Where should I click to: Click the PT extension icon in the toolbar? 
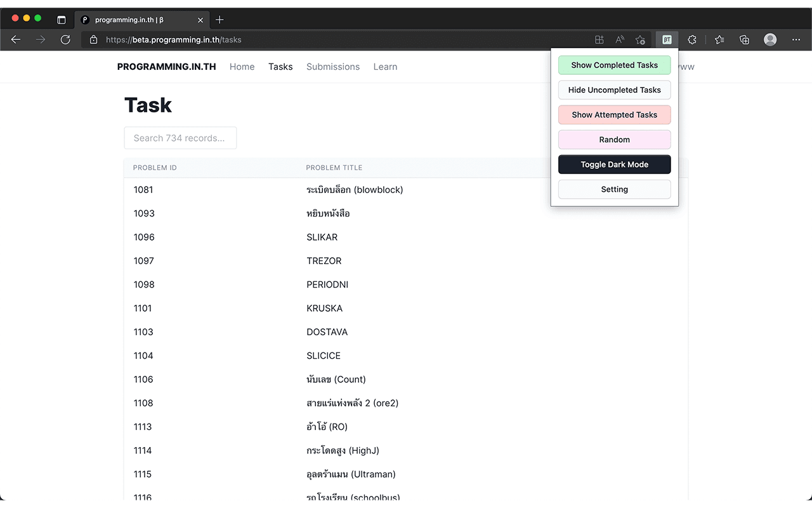pos(667,39)
